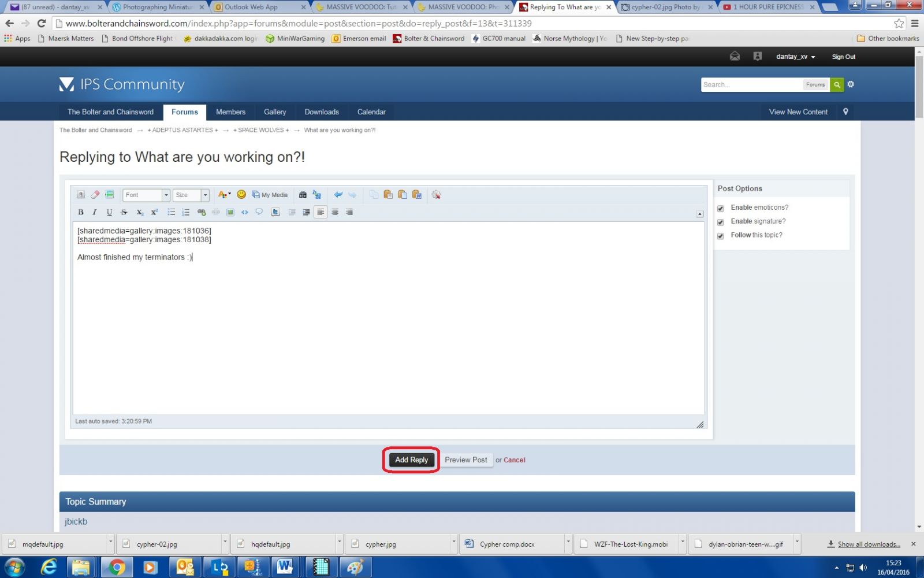The image size is (924, 578).
Task: Center align the text
Action: coord(335,212)
